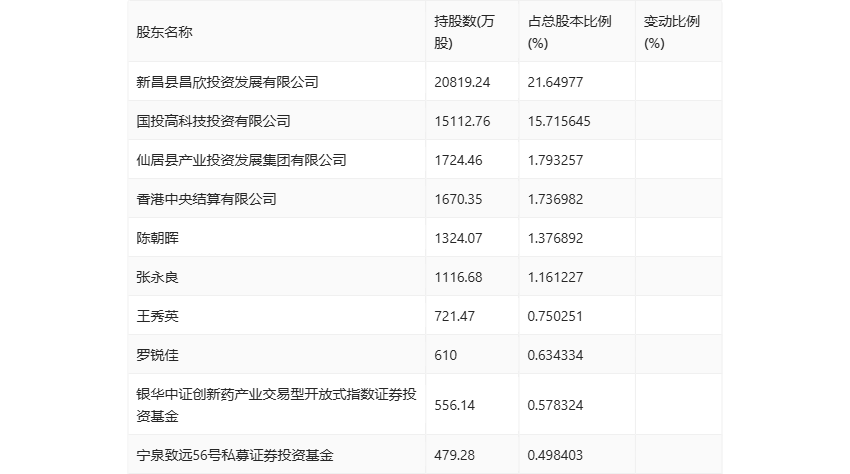This screenshot has height=474, width=850.
Task: Select share count 556.14
Action: tap(454, 405)
